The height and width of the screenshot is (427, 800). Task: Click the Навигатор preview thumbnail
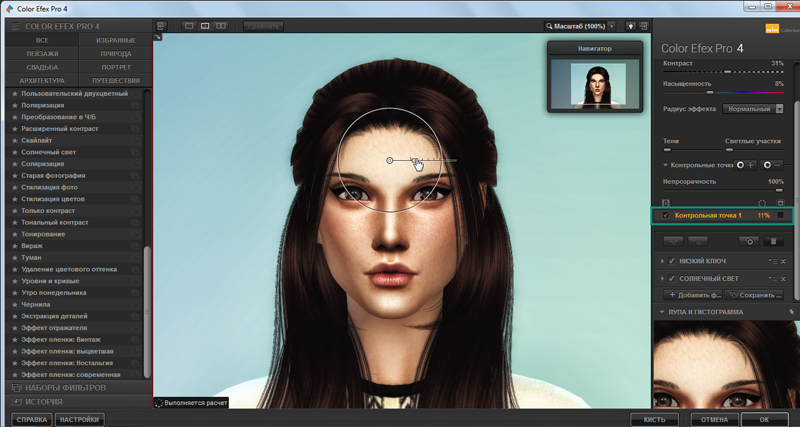[x=594, y=83]
